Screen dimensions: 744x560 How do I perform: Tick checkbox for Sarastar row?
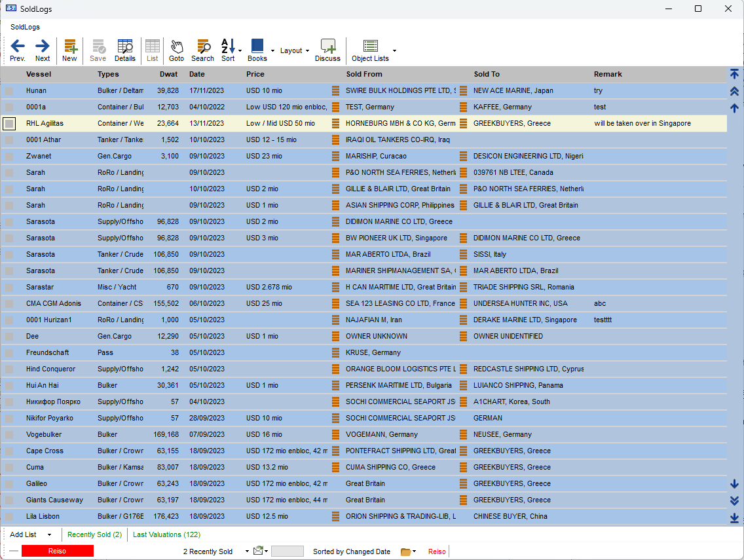pos(9,287)
